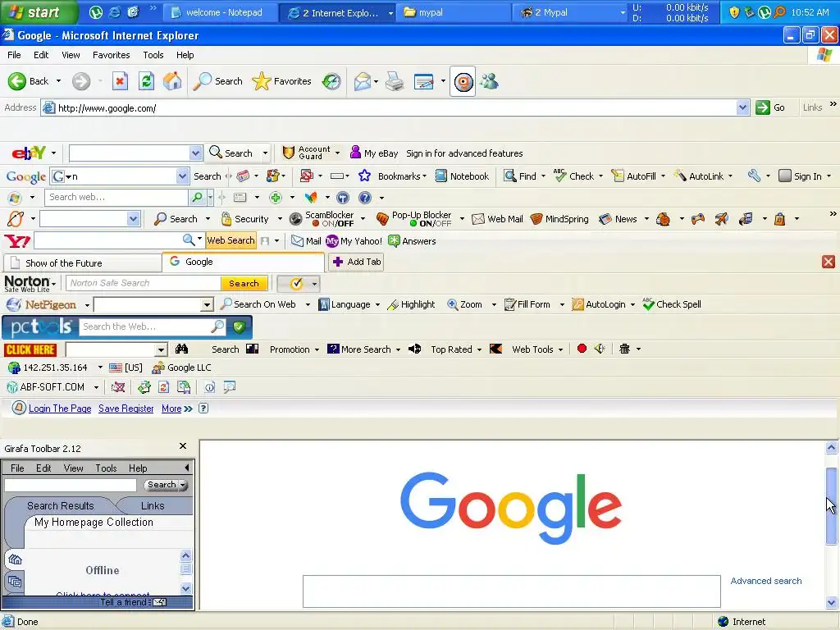
Task: Open Google Notebook icon
Action: pyautogui.click(x=441, y=176)
